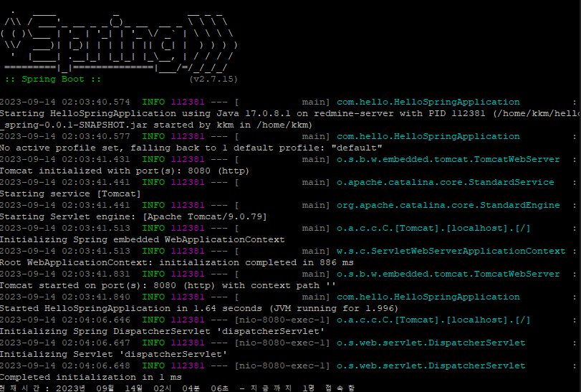Click 'Initializing Spring DispatcherServlet' line

click(x=163, y=331)
